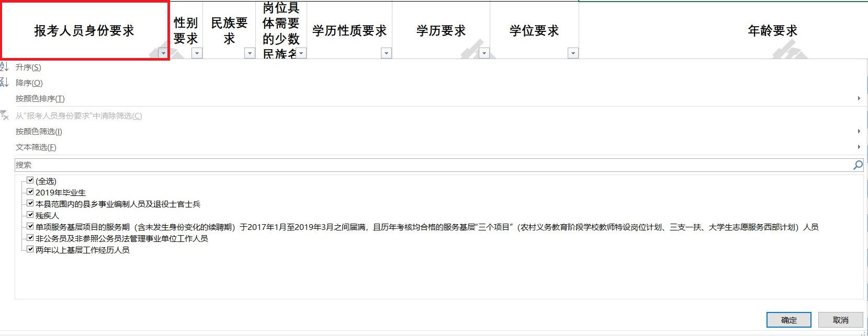Uncheck the 残疾人 checkbox

click(x=30, y=215)
